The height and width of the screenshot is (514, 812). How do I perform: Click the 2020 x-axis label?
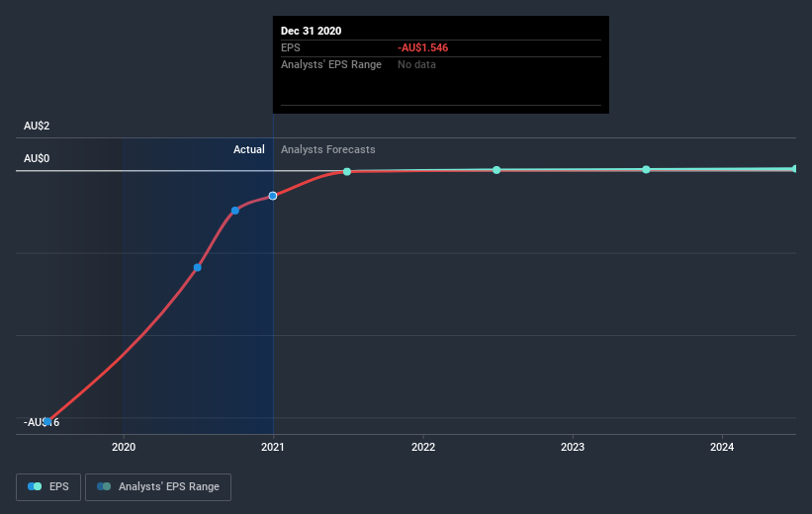tap(124, 447)
